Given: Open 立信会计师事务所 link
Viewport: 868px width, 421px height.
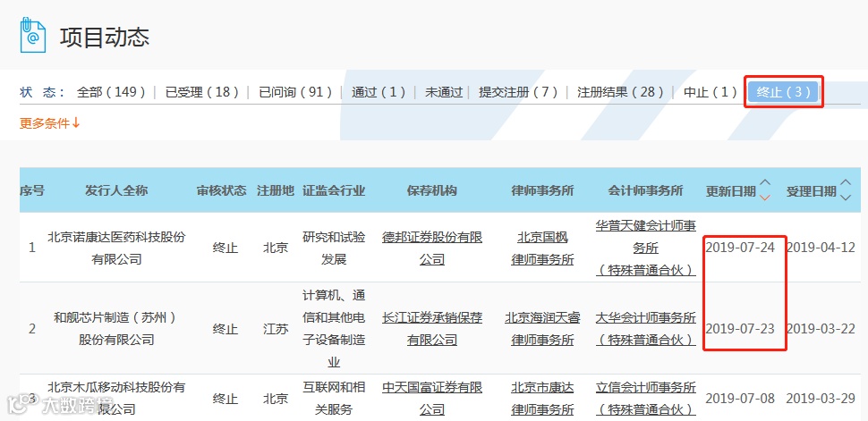Looking at the screenshot, I should pyautogui.click(x=645, y=399).
